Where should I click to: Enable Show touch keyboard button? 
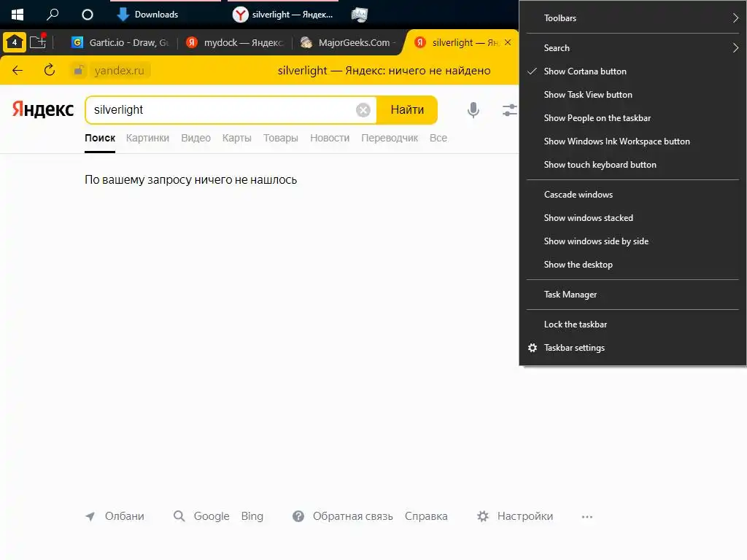tap(632, 165)
